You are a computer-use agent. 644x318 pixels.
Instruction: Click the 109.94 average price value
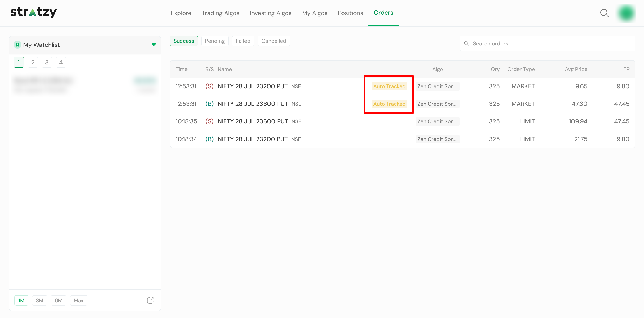(x=578, y=121)
